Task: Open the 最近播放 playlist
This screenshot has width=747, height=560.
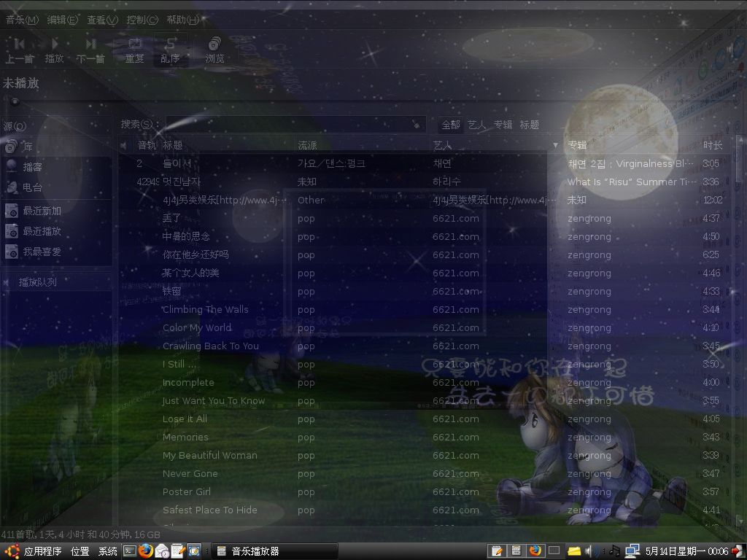Action: point(56,231)
